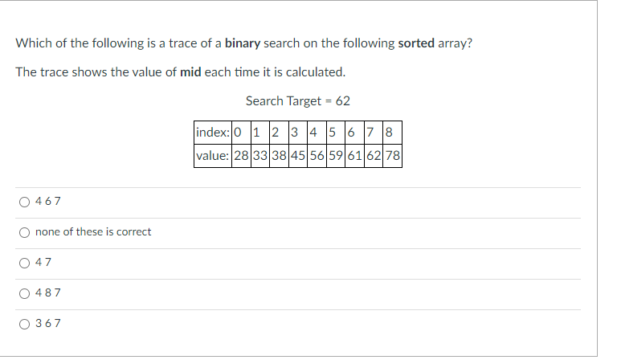Choose the 'none of these is correct' radio button

coord(24,232)
